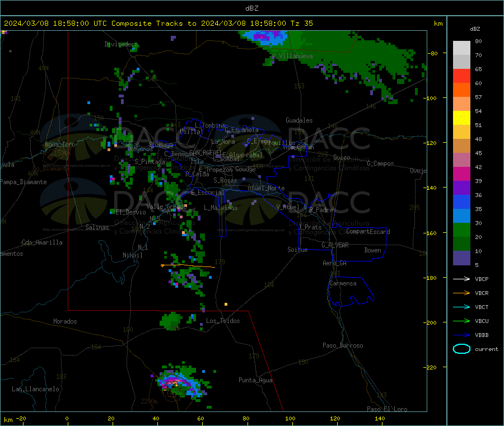This screenshot has height=426, width=504.
Task: Click the 'J_Prats' map label
Action: (x=310, y=227)
